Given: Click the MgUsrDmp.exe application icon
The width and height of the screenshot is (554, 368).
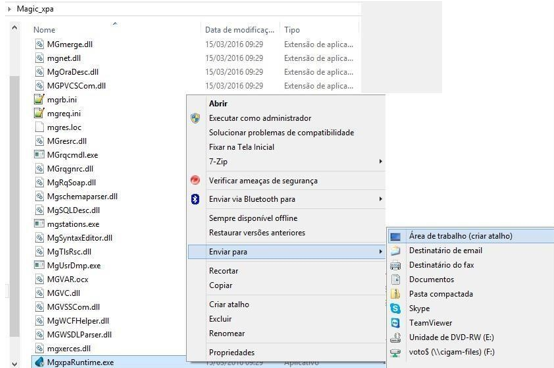Looking at the screenshot, I should [x=39, y=265].
